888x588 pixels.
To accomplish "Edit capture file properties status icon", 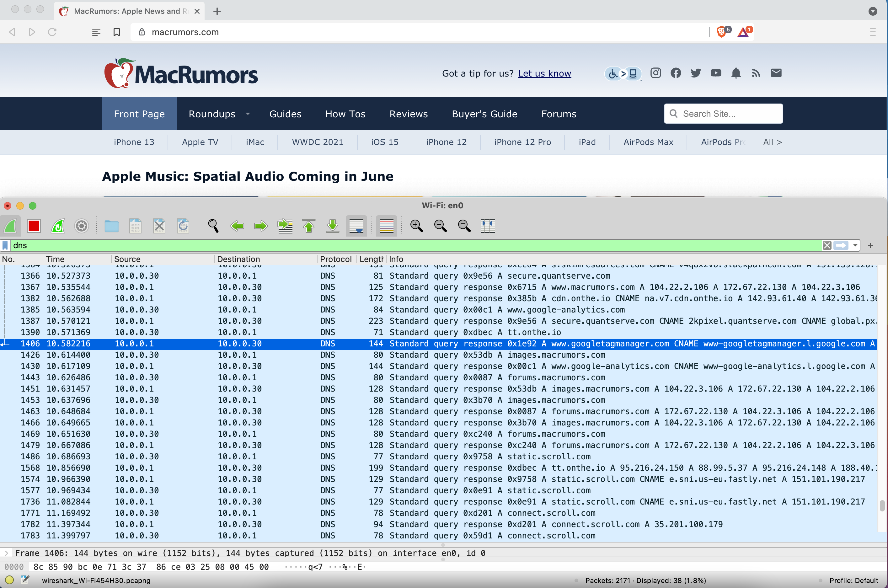I will click(25, 580).
